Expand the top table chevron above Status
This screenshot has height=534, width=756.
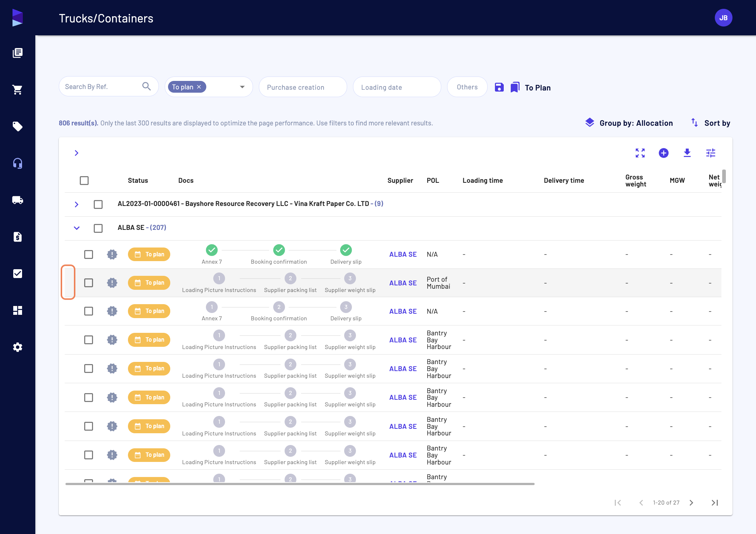pos(76,153)
